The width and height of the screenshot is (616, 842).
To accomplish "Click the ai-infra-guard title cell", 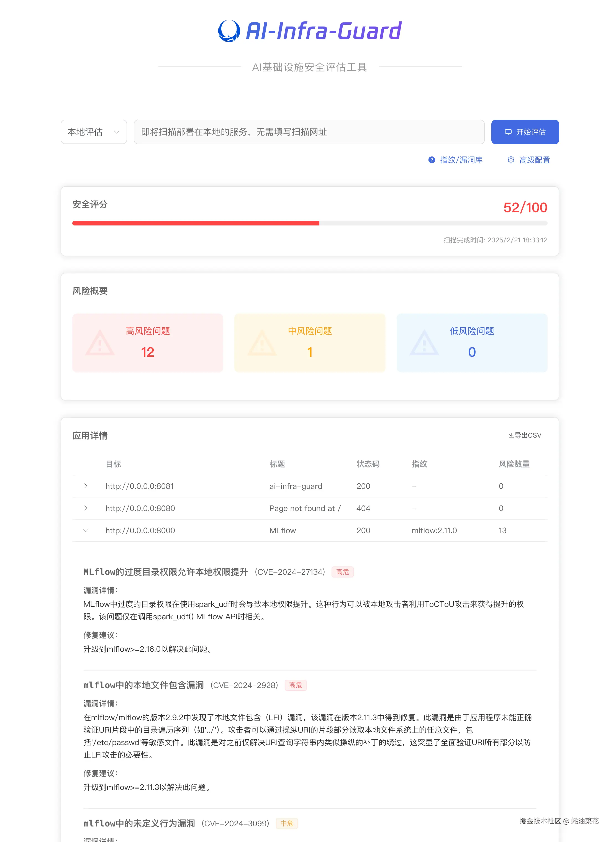I will (x=296, y=486).
